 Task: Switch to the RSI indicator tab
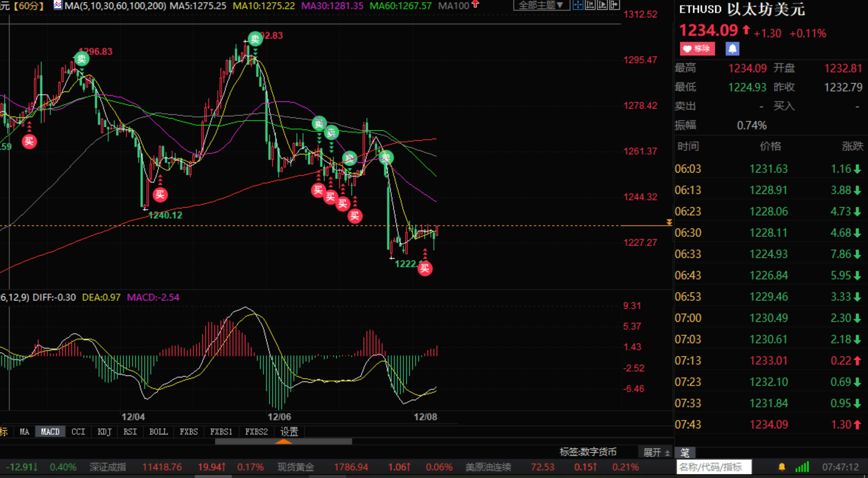(x=130, y=432)
